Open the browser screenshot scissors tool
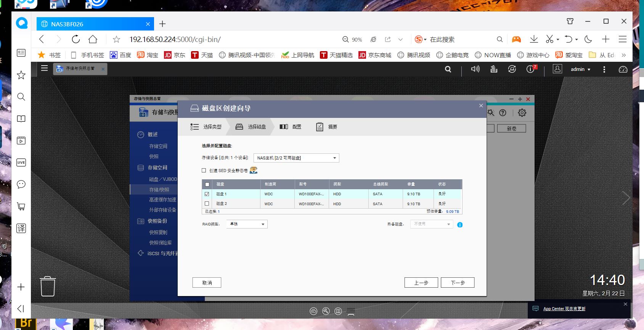The image size is (644, 330). (x=549, y=39)
